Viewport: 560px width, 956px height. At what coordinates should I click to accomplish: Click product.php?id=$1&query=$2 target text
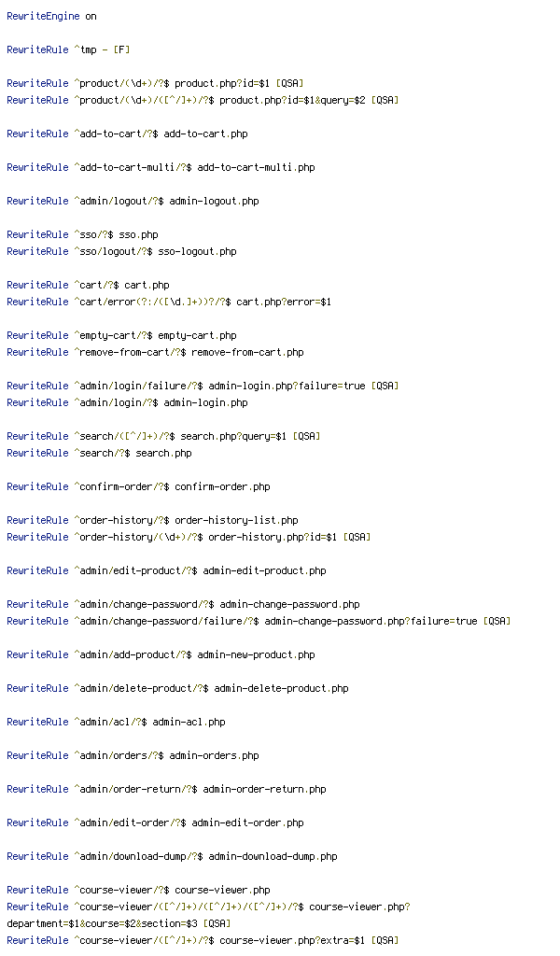pyautogui.click(x=292, y=101)
